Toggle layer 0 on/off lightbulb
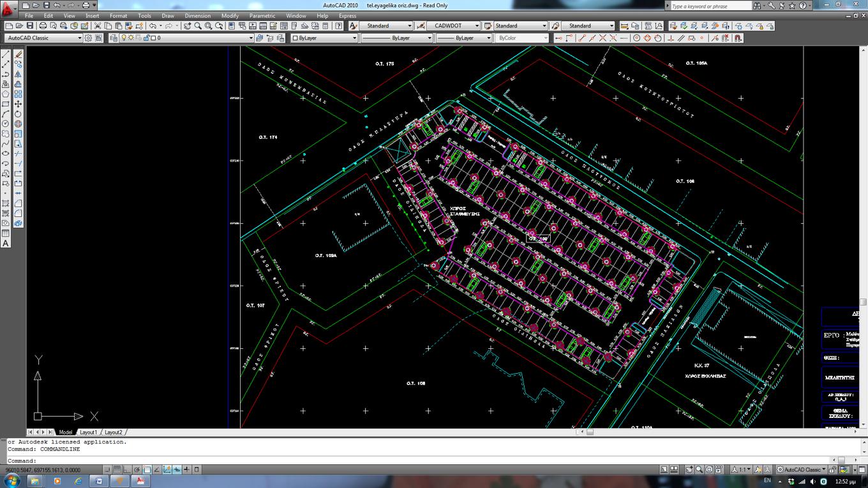 [123, 38]
